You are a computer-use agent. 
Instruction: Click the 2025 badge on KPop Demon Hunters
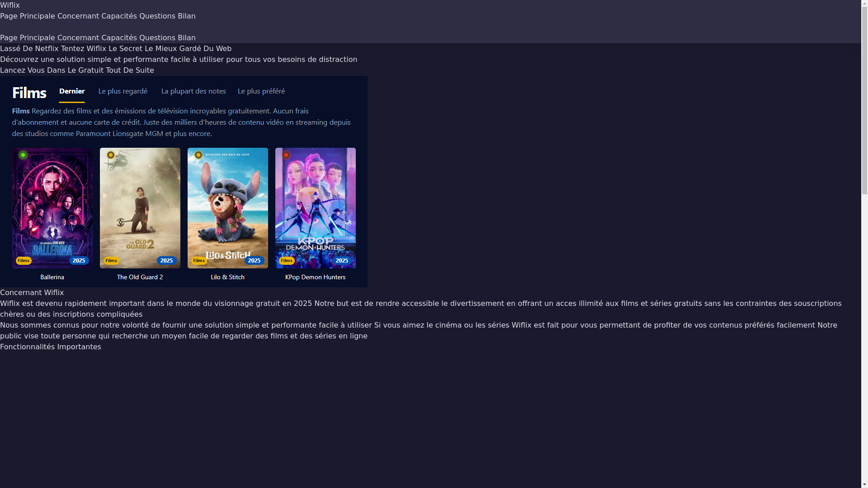point(342,261)
